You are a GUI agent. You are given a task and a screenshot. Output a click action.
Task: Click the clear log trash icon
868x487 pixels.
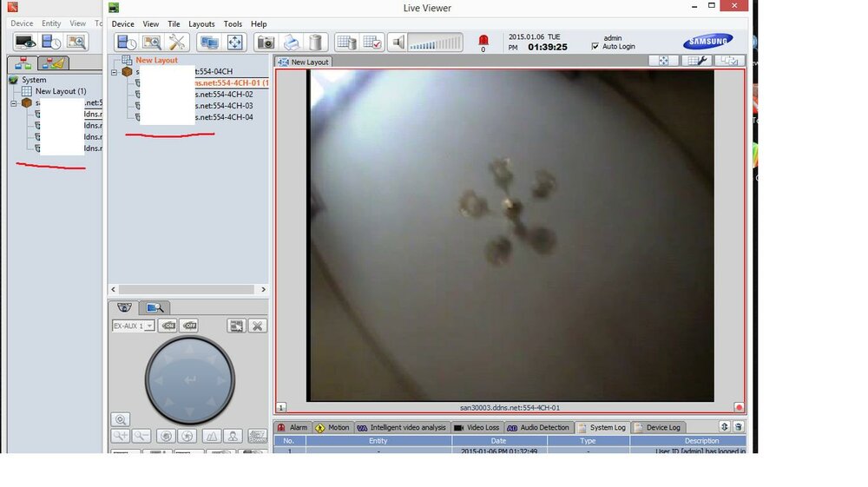click(739, 427)
